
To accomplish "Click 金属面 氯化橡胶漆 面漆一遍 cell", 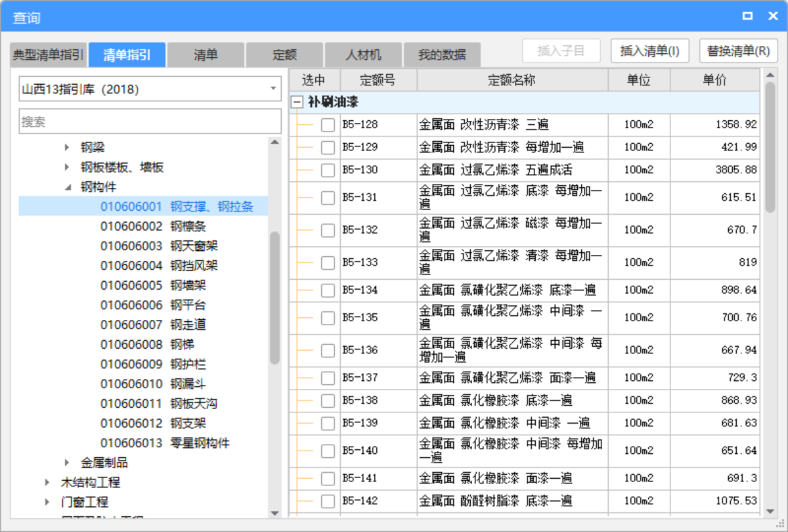I will coord(512,479).
